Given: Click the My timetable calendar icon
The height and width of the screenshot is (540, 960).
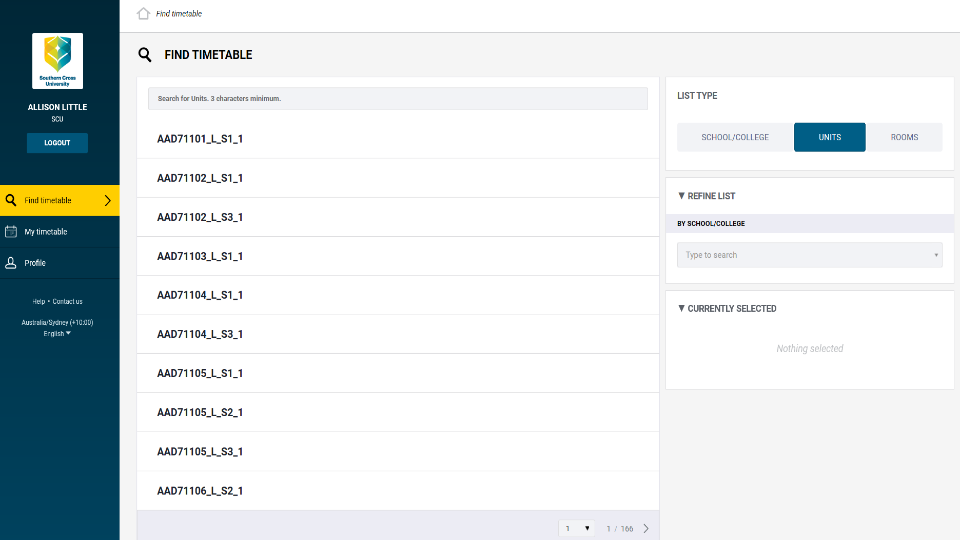Looking at the screenshot, I should pos(11,231).
